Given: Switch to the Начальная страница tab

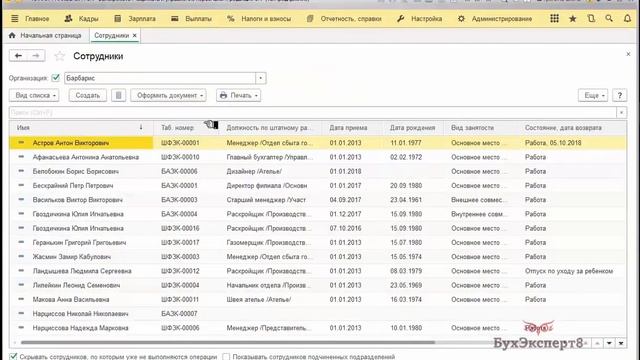Looking at the screenshot, I should tap(45, 36).
